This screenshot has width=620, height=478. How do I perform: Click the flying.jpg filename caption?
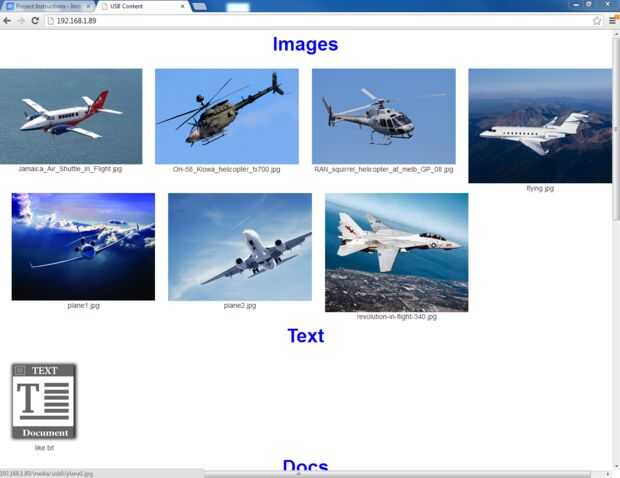click(540, 188)
